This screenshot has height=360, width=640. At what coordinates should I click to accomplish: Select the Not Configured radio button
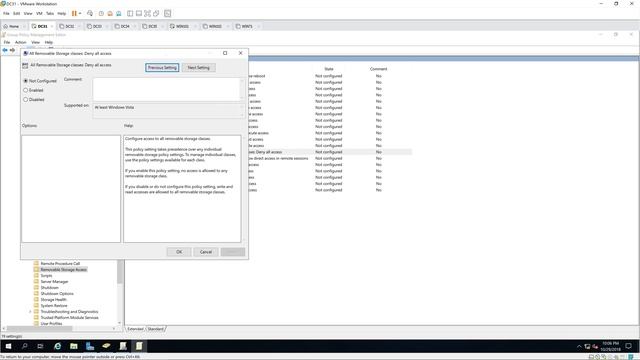pyautogui.click(x=26, y=81)
